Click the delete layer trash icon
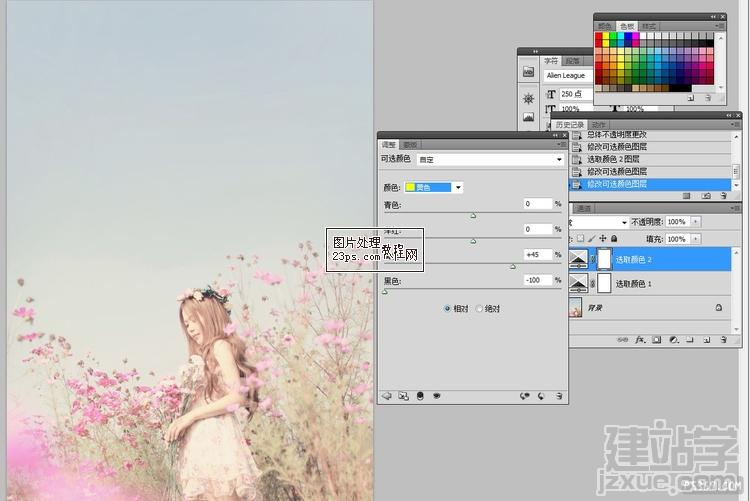 (723, 340)
